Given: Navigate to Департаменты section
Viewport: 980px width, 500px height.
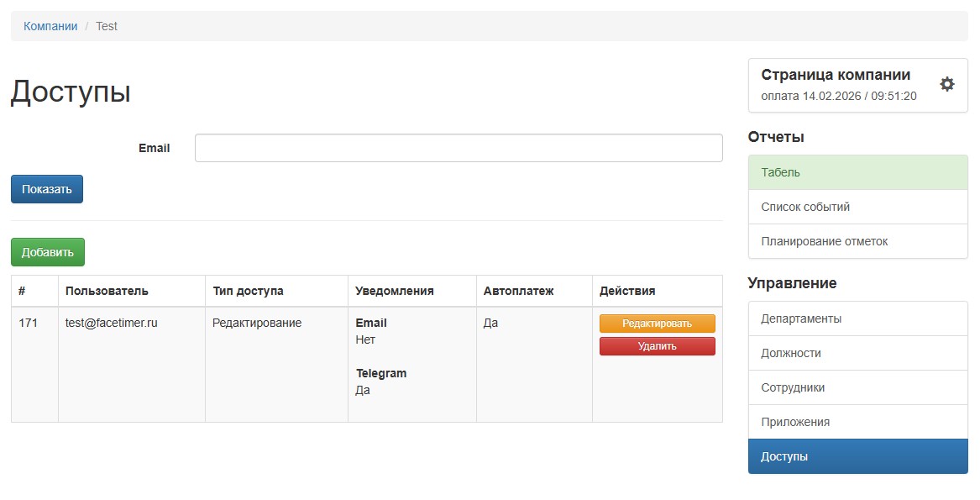Looking at the screenshot, I should click(857, 318).
